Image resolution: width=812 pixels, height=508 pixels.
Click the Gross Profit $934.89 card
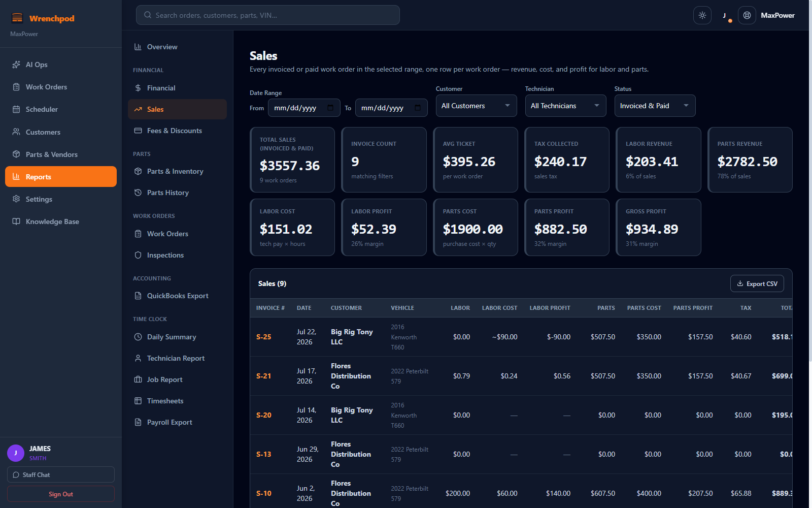coord(658,227)
